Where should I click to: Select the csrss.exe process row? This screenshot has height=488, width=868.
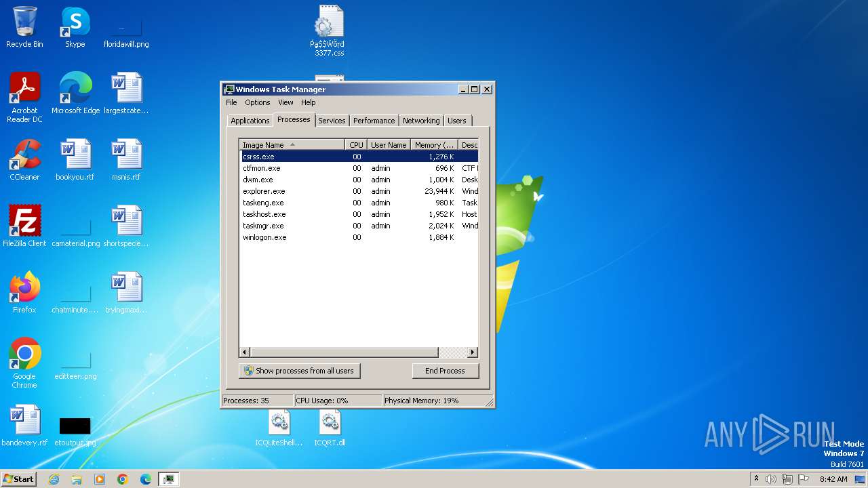coord(359,157)
